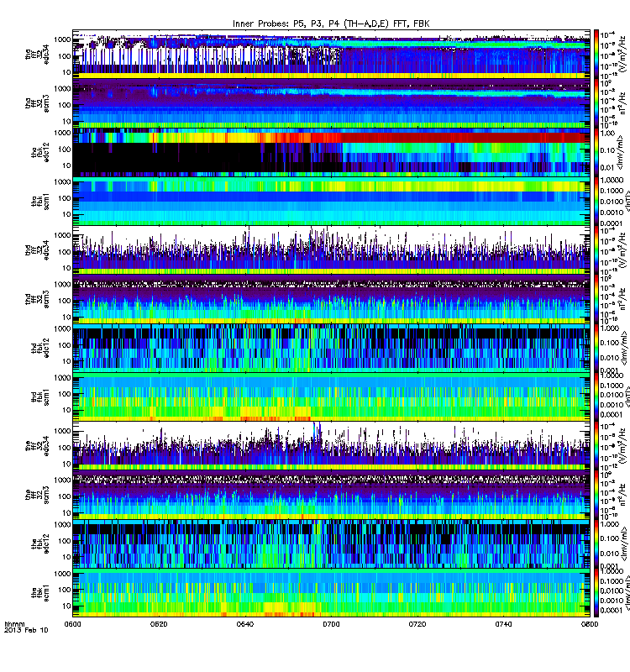Click the 'the fff 32 edc34' panel label

pyautogui.click(x=37, y=446)
